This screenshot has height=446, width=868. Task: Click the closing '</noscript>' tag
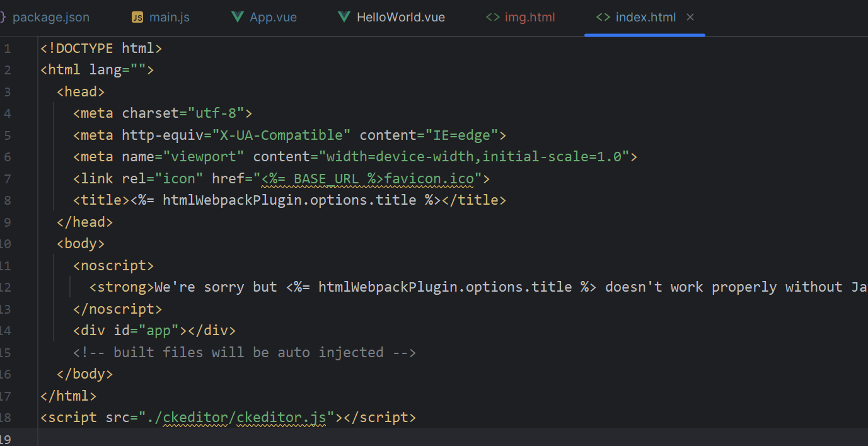point(118,309)
